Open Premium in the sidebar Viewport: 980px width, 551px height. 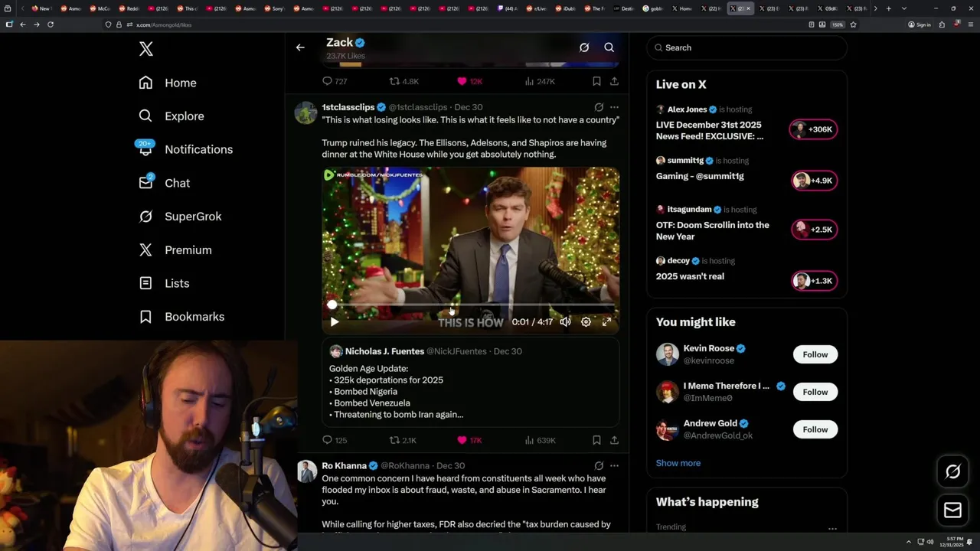[175, 250]
